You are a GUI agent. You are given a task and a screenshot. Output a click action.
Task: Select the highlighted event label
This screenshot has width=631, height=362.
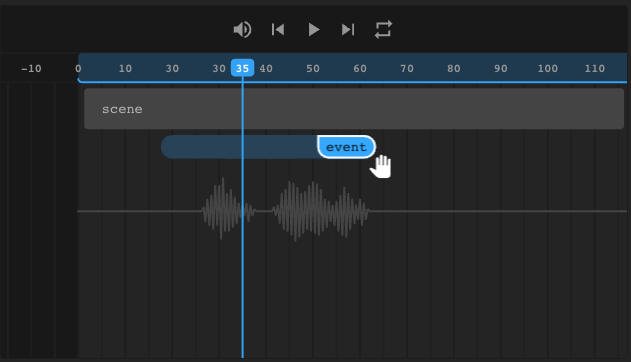(346, 147)
